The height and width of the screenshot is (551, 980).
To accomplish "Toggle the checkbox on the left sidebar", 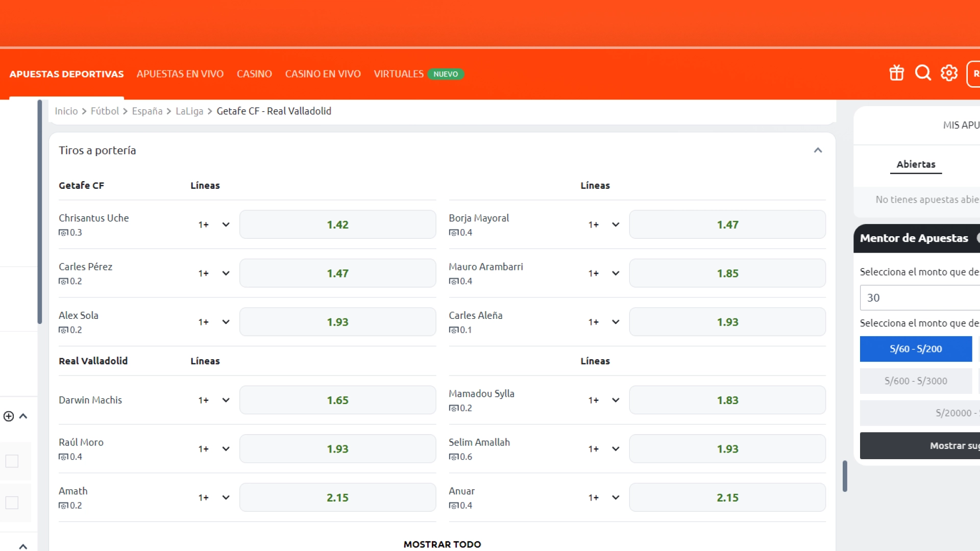I will click(11, 460).
